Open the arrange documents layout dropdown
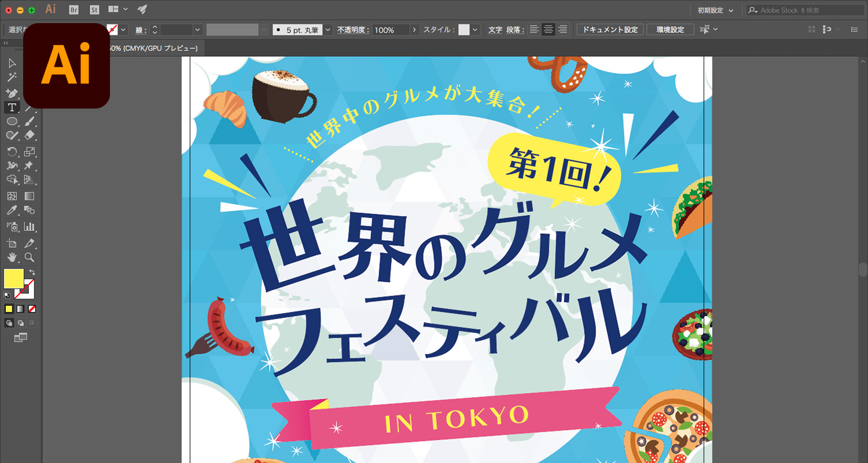 [117, 10]
